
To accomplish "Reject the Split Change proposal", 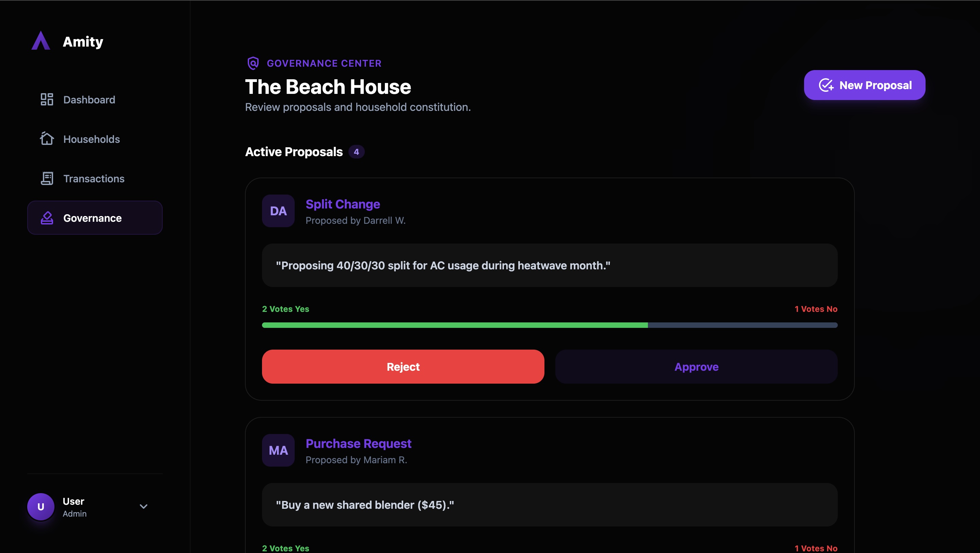I will coord(403,367).
